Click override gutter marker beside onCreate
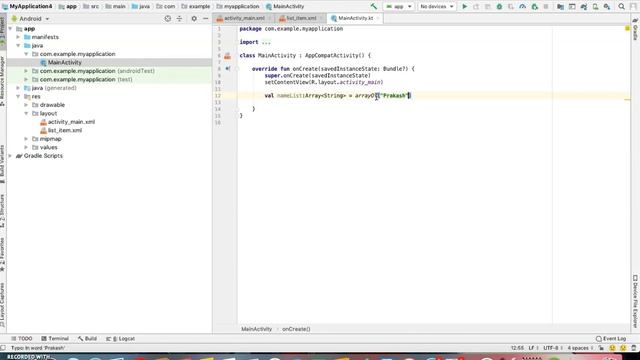This screenshot has width=640, height=360. (228, 69)
